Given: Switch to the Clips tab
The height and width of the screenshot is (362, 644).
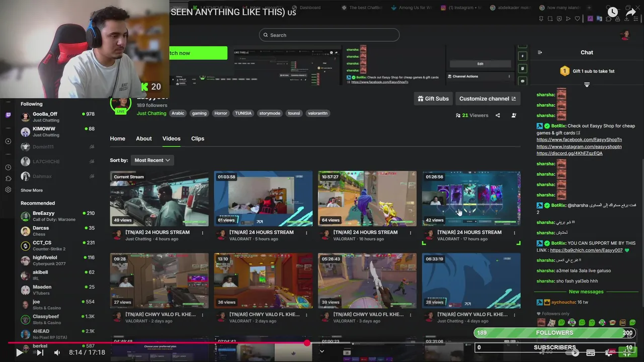Looking at the screenshot, I should tap(198, 138).
